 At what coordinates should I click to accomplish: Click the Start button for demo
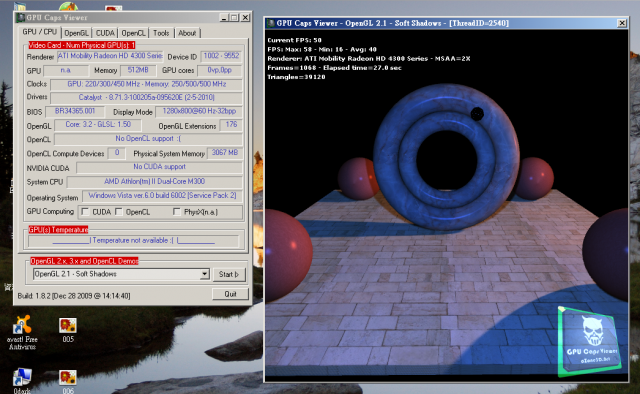[229, 274]
